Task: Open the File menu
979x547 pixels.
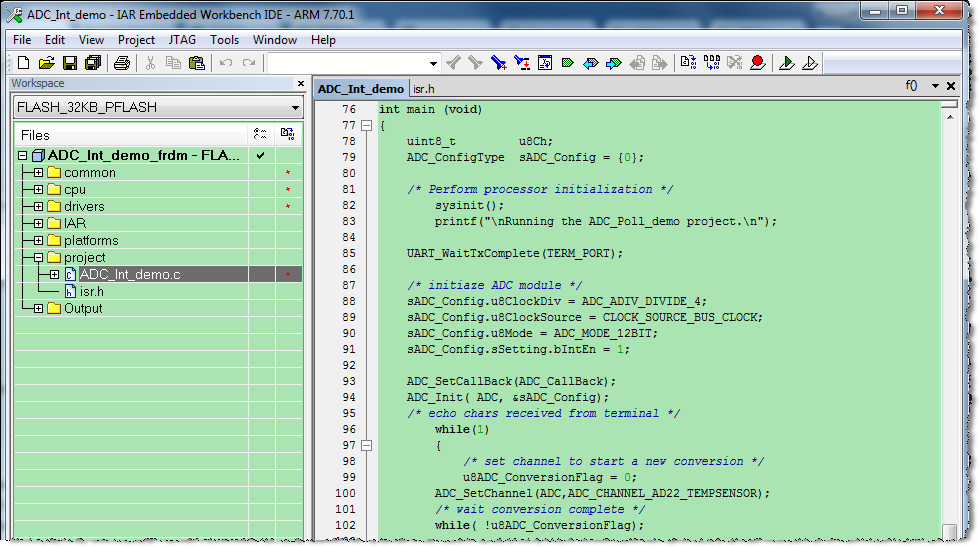Action: tap(22, 40)
